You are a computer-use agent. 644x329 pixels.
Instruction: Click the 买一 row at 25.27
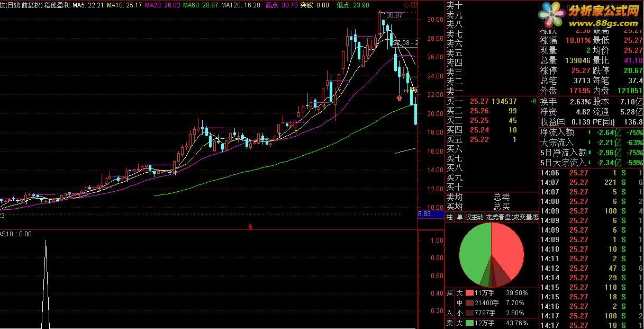[x=492, y=101]
